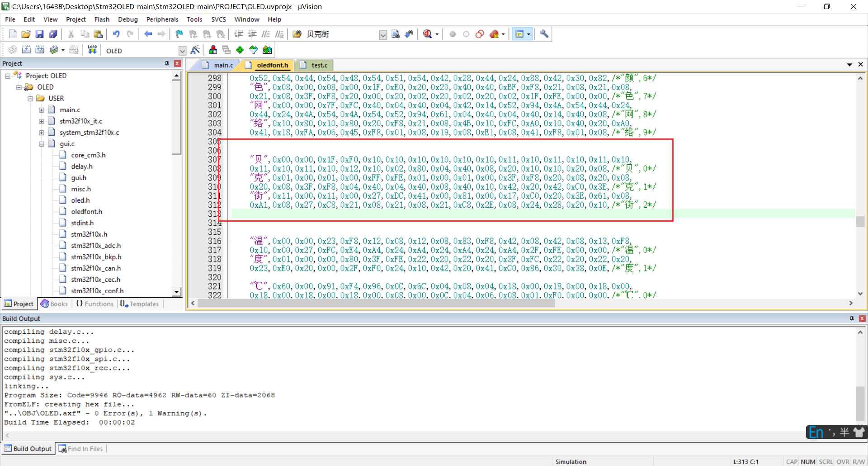Click the En input method indicator

pos(816,432)
